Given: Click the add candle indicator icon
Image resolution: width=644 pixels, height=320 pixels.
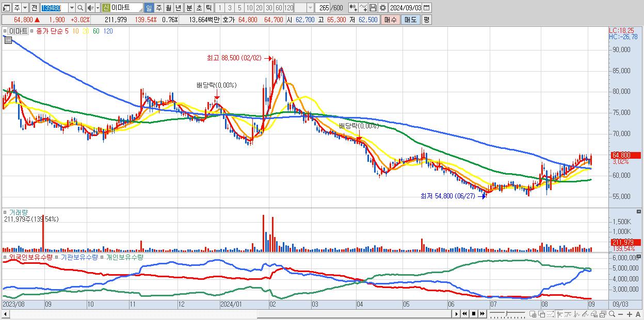Looking at the screenshot, I should [x=353, y=8].
